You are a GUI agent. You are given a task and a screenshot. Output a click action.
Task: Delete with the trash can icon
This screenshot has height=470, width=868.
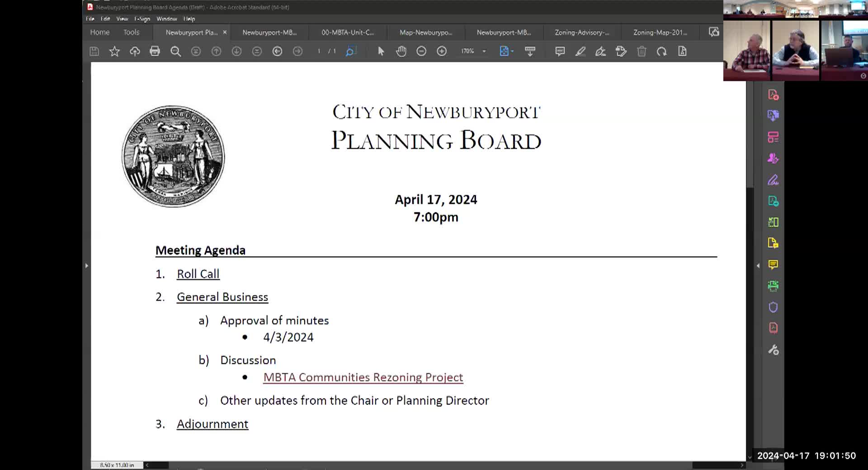click(x=642, y=52)
